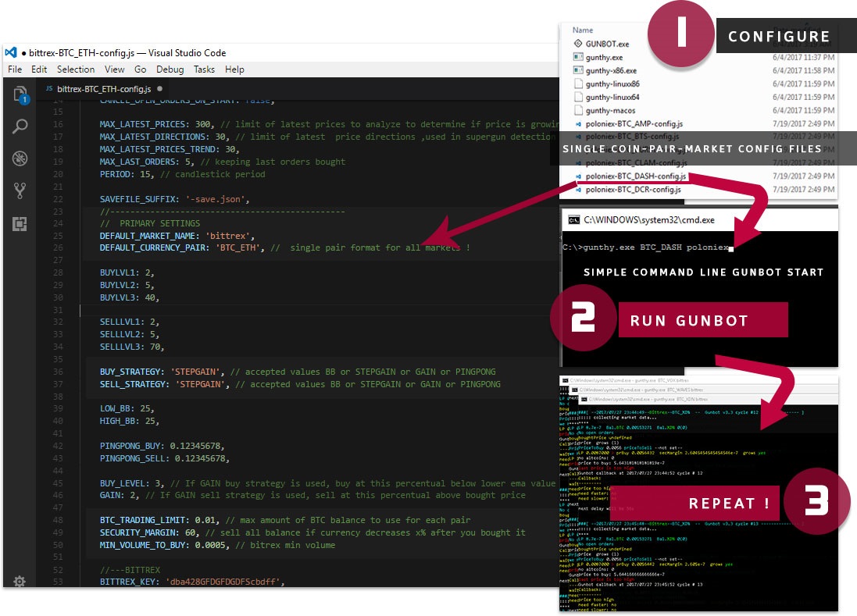Click the PINGPONG_BUY: 0.12345678 line
This screenshot has width=857, height=616.
[x=162, y=446]
